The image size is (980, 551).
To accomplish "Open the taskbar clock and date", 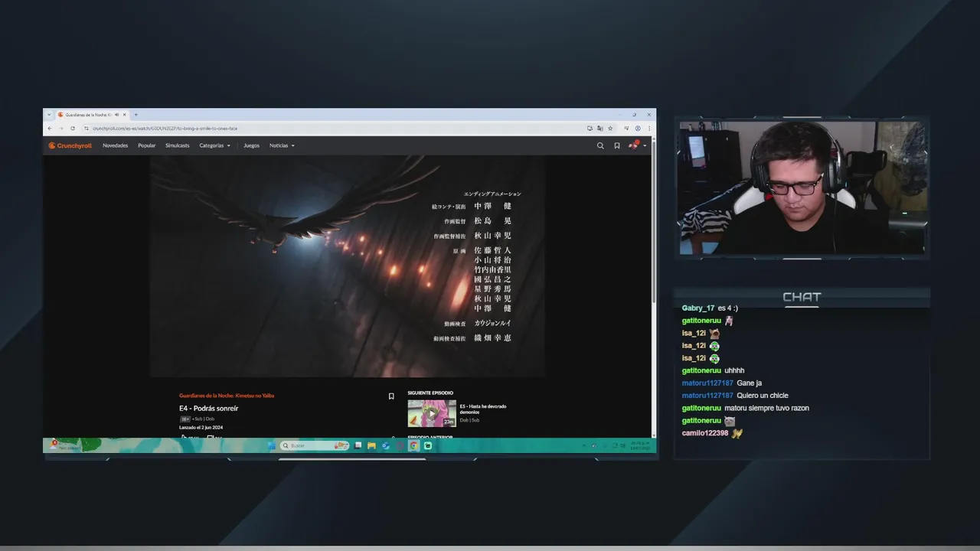I will 639,445.
